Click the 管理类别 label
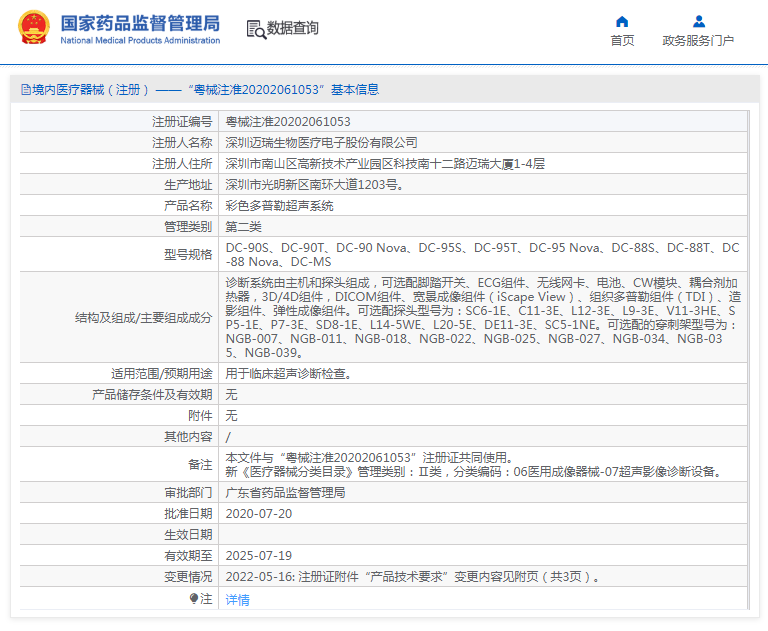Viewport: 768px width, 631px height. (x=188, y=227)
